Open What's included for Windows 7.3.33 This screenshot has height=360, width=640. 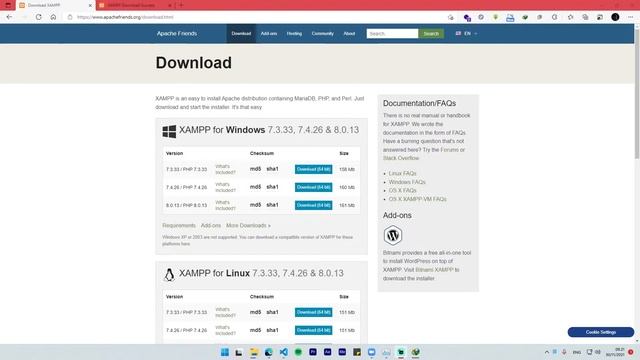[x=225, y=169]
